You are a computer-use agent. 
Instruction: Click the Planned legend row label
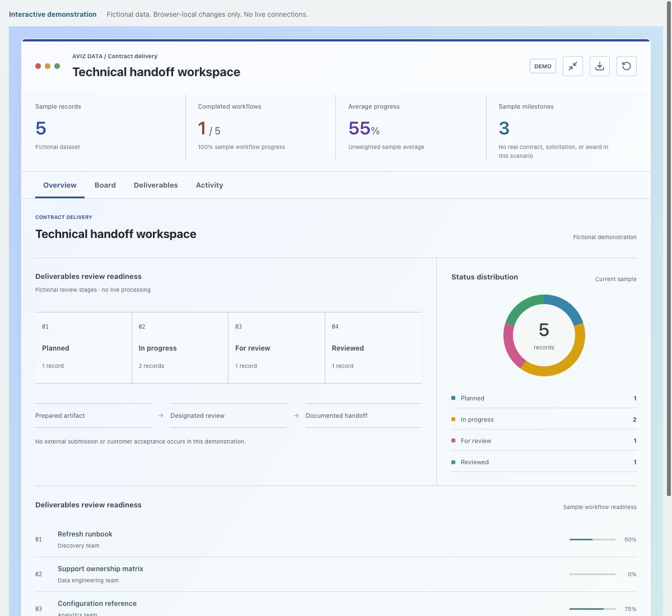(473, 398)
